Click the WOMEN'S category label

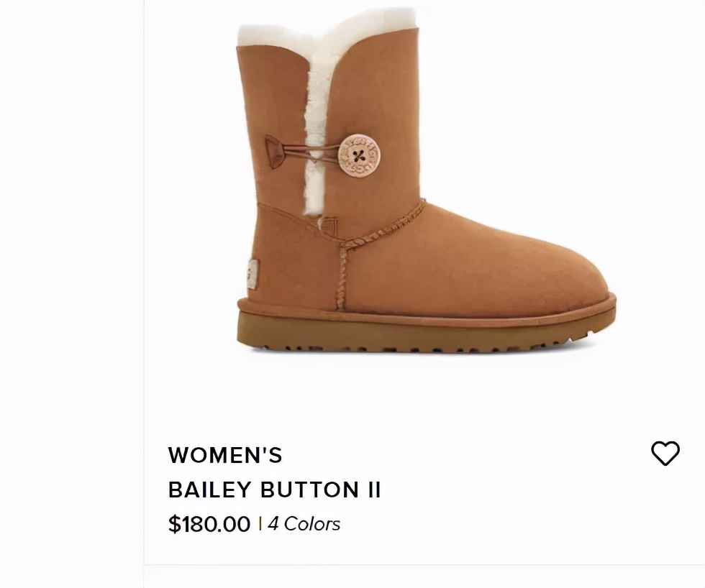tap(225, 455)
